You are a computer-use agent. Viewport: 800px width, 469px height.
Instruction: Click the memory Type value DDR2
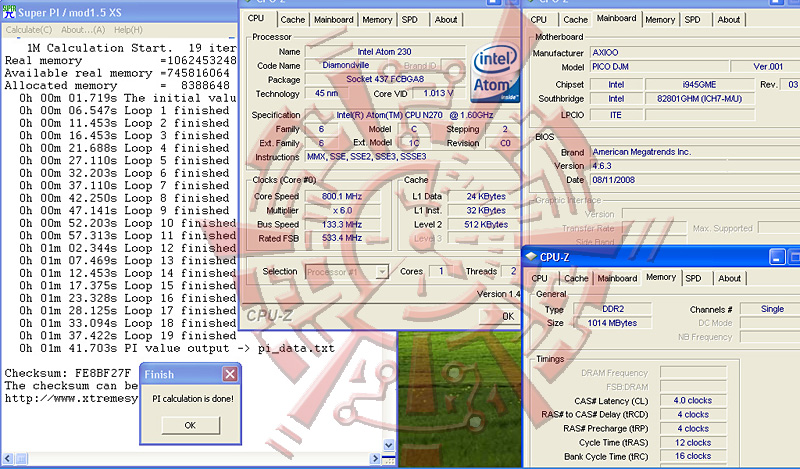tap(612, 309)
